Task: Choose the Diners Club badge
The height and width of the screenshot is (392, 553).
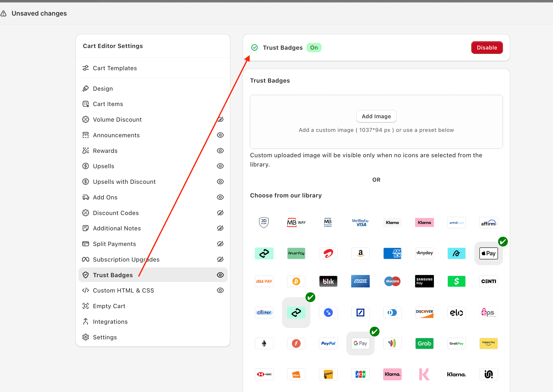Action: [x=392, y=313]
